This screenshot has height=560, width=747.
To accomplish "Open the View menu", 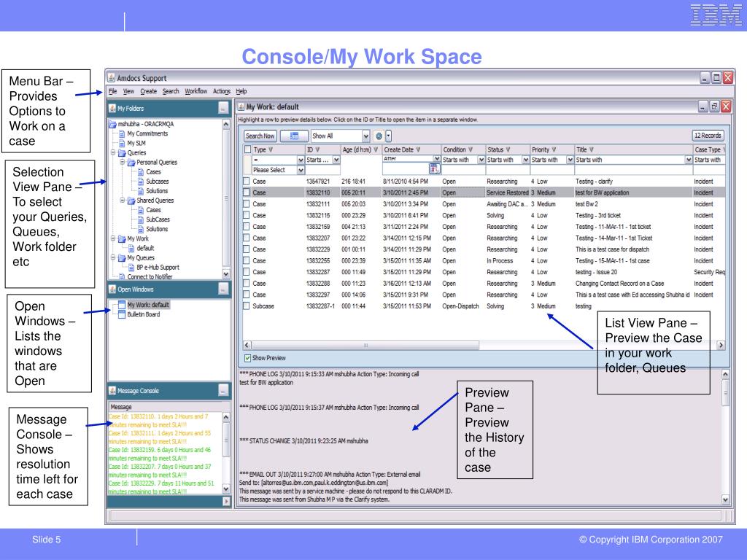I will 128,91.
